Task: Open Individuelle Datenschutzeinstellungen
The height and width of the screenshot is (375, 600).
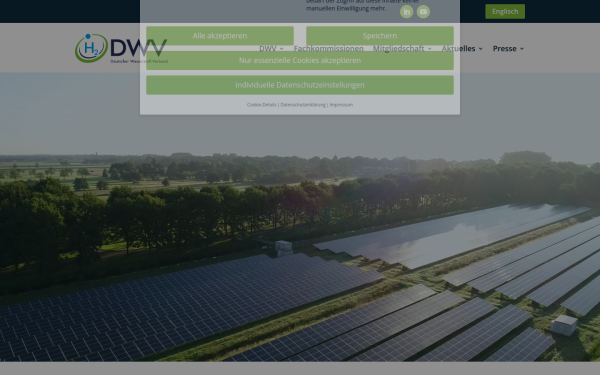Action: (300, 85)
